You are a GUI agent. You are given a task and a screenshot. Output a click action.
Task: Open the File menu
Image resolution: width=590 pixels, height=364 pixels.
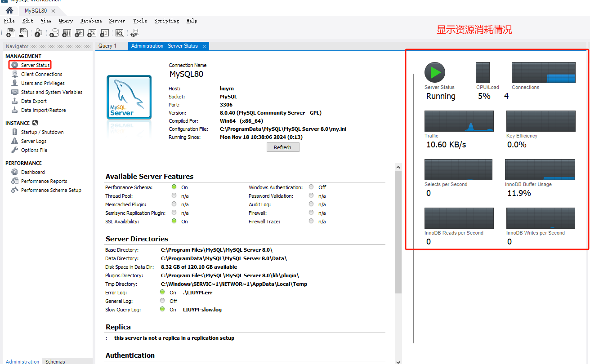tap(9, 21)
